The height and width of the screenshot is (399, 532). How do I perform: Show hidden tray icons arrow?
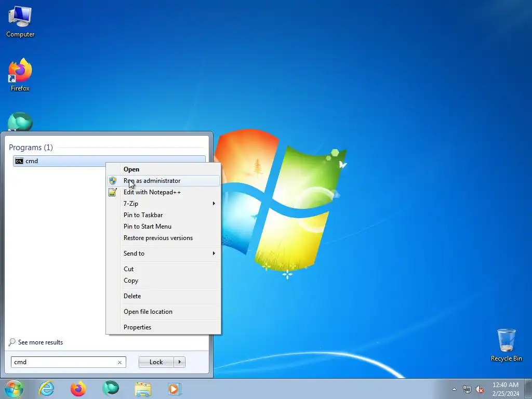point(454,390)
